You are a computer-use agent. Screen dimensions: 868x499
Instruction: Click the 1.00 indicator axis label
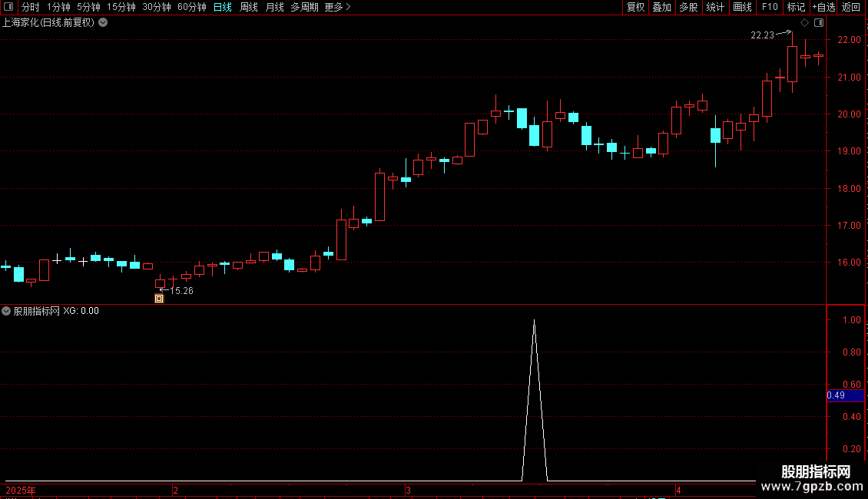point(851,320)
